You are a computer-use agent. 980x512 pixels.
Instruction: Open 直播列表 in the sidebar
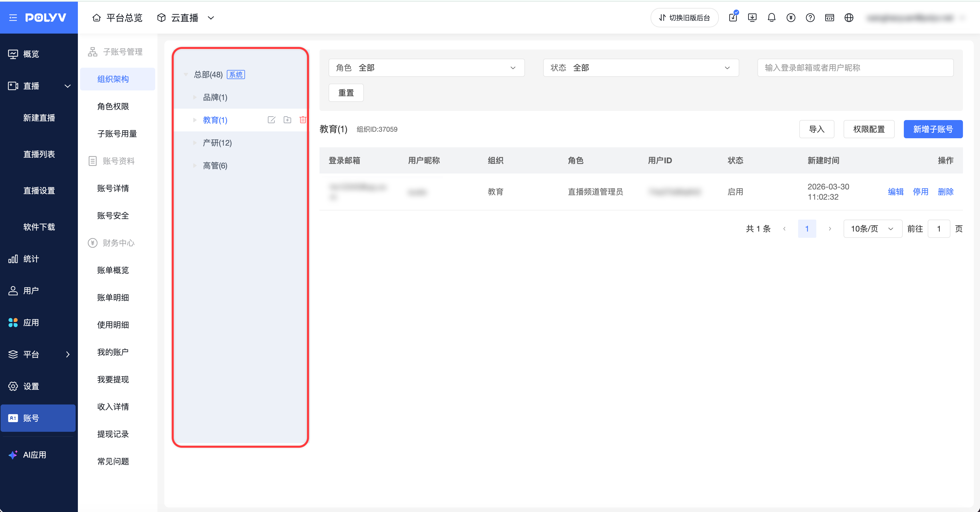point(39,154)
